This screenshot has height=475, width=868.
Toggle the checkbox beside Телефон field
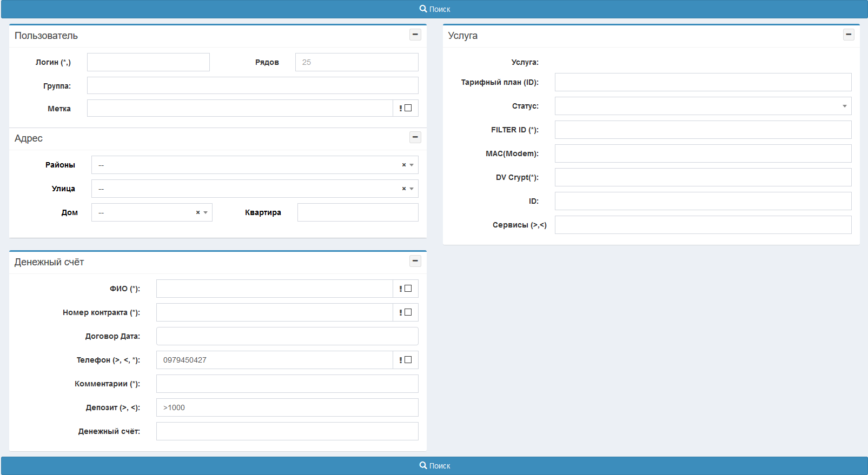pos(408,360)
